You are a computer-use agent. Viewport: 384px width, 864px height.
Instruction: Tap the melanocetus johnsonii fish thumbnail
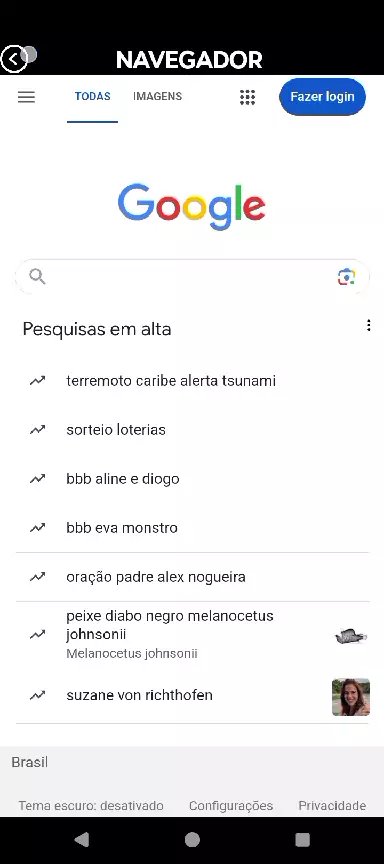pyautogui.click(x=351, y=636)
